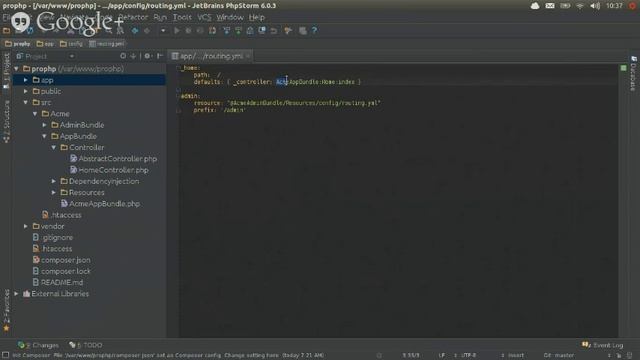
Task: Expand the Resources folder
Action: pyautogui.click(x=54, y=192)
